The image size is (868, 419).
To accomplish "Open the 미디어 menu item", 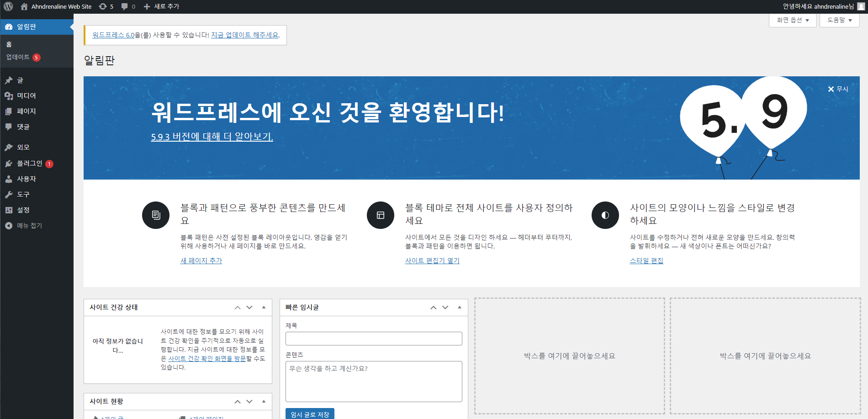I will (26, 96).
